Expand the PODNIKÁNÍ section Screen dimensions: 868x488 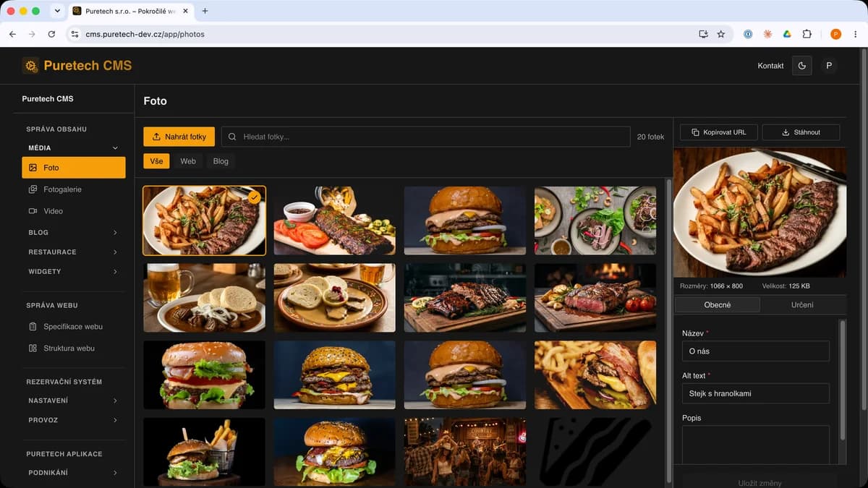tap(74, 473)
